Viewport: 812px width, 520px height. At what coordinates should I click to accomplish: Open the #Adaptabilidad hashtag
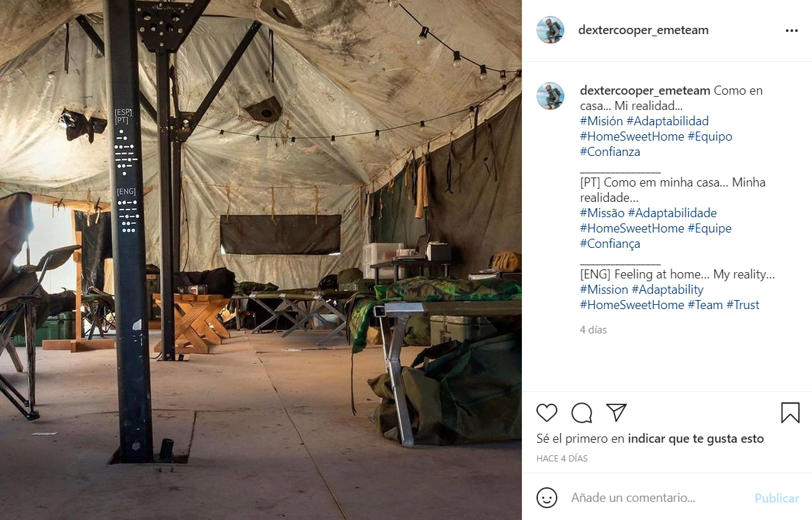pos(667,121)
